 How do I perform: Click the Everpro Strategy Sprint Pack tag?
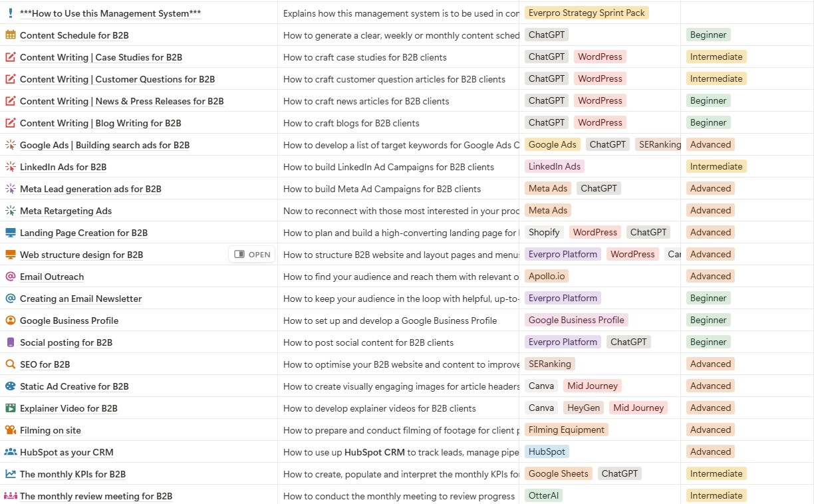point(587,13)
